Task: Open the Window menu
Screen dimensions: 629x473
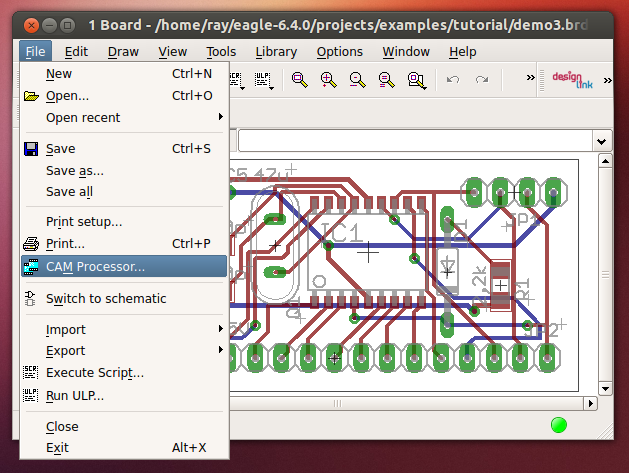Action: (x=406, y=51)
